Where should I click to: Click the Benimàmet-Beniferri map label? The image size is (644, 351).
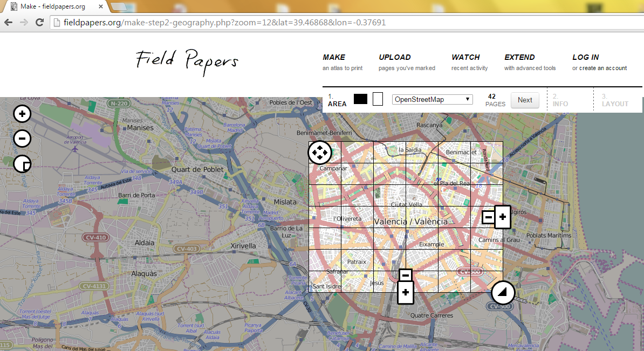pos(324,133)
